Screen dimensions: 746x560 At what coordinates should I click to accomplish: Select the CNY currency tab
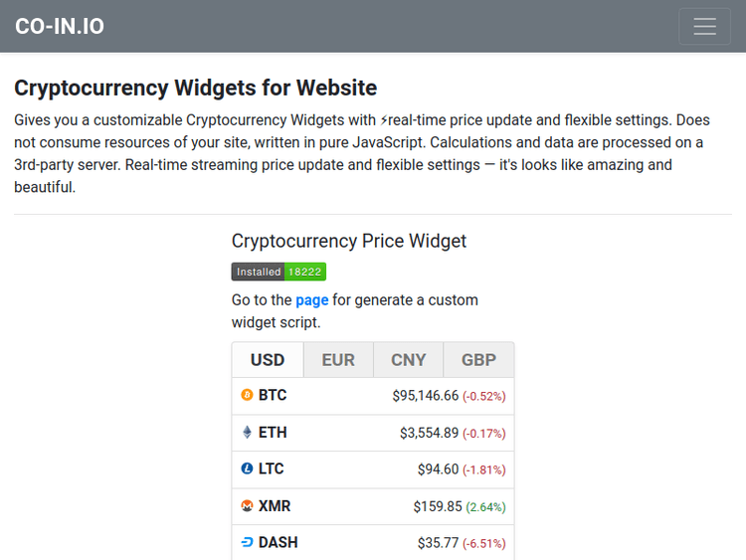(409, 360)
